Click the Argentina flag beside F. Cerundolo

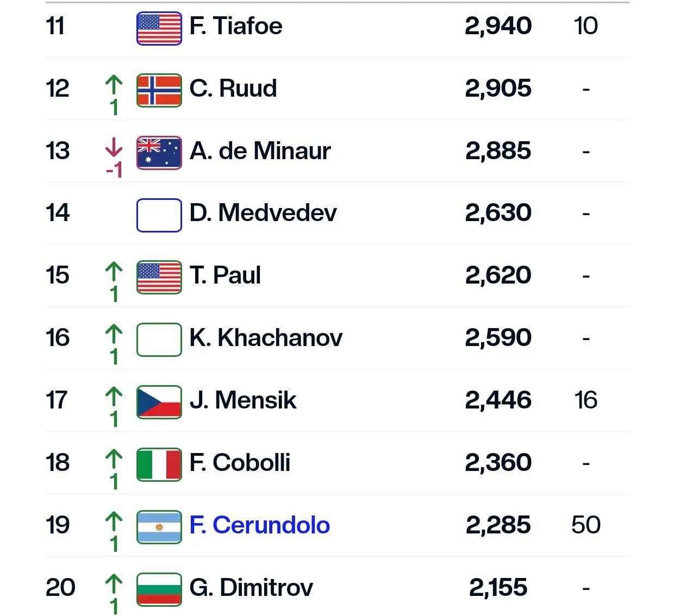159,527
